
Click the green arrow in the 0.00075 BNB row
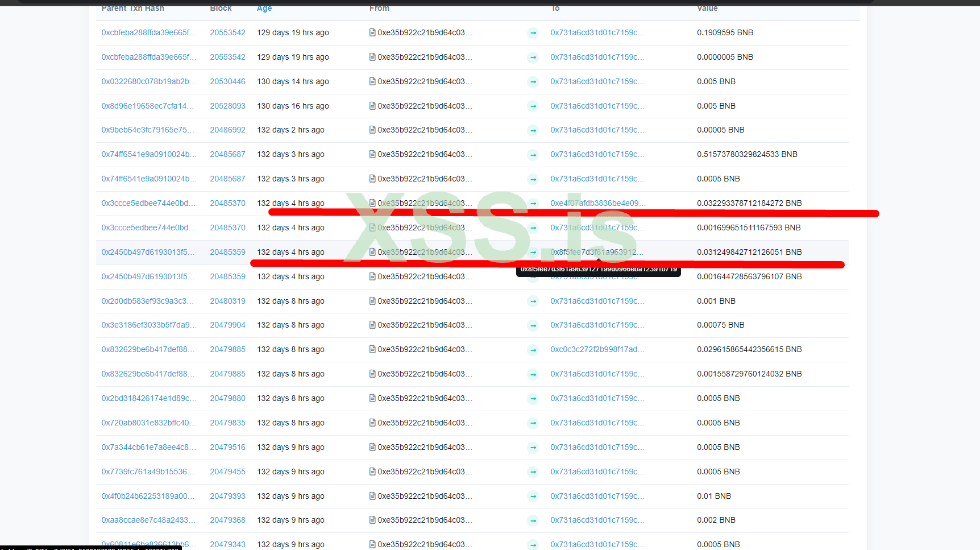click(533, 325)
